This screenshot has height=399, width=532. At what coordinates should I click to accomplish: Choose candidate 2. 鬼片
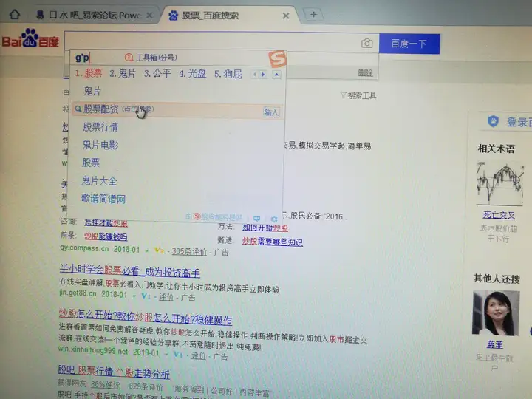click(x=123, y=73)
